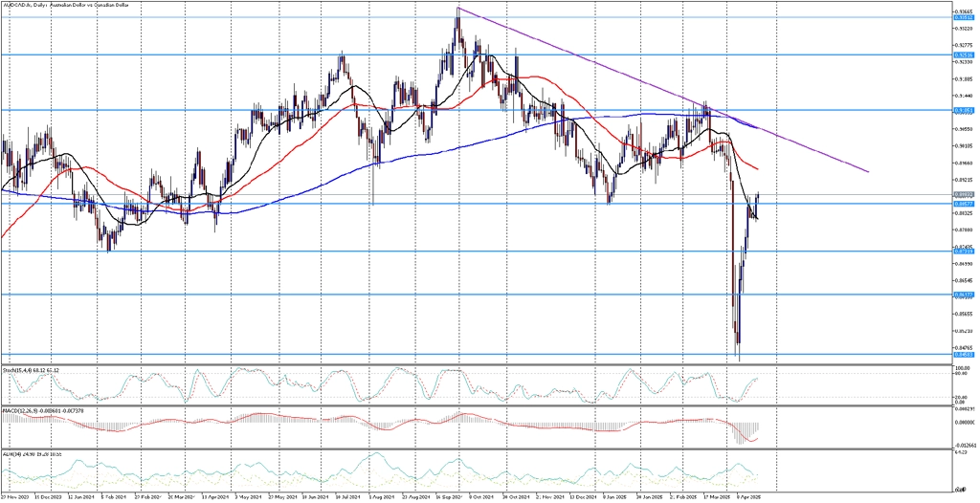This screenshot has width=980, height=503.
Task: Click the 8 Apr 2025 date label
Action: 750,498
